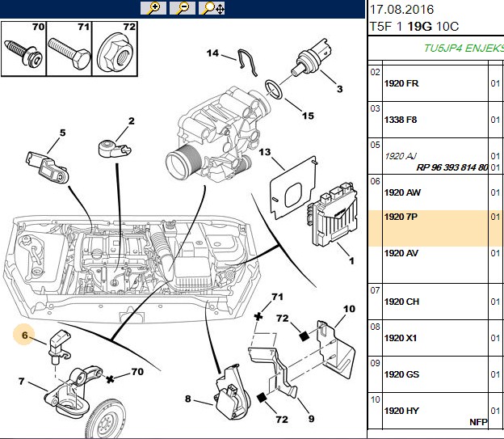504x439 pixels.
Task: Click part number 1920 AW
Action: [x=402, y=192]
